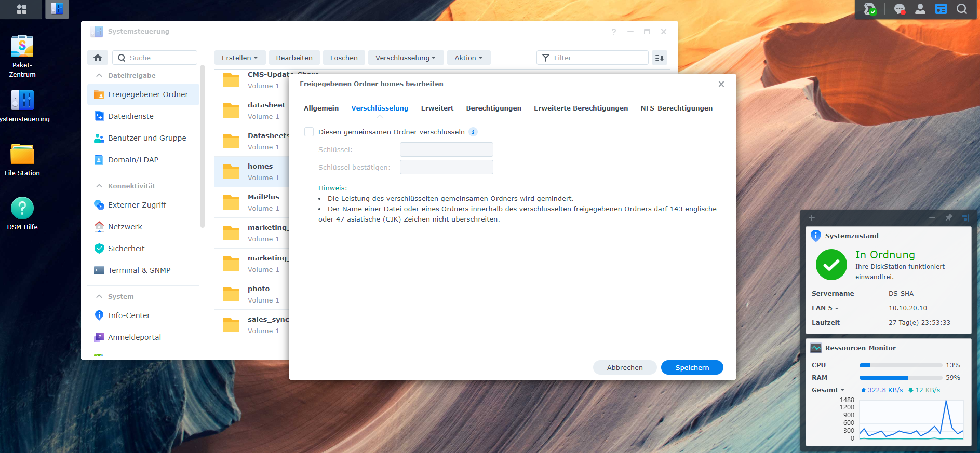Collapse the Dateifreigabe section
Image resolution: width=980 pixels, height=453 pixels.
99,75
